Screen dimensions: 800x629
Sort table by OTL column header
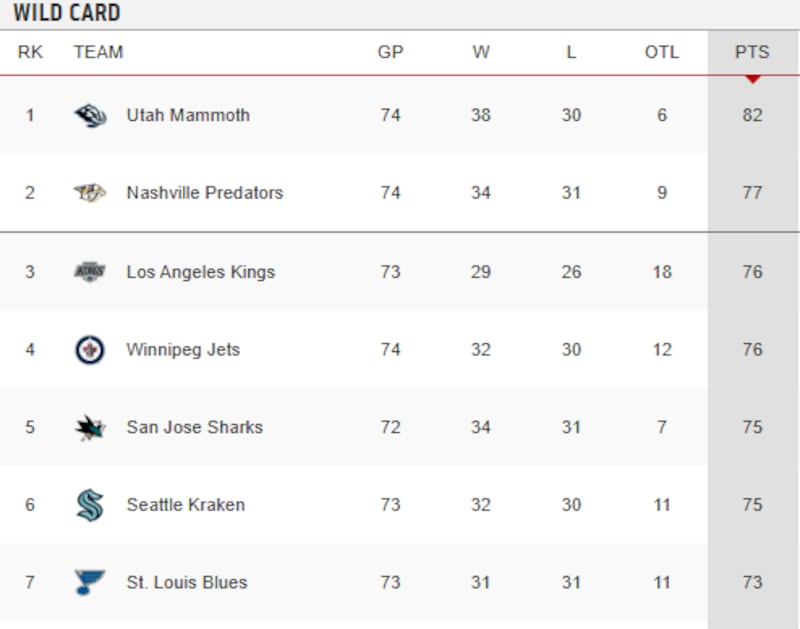click(661, 52)
